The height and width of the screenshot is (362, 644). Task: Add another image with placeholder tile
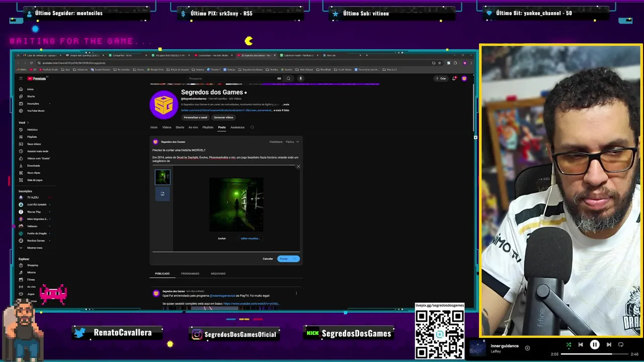[163, 194]
